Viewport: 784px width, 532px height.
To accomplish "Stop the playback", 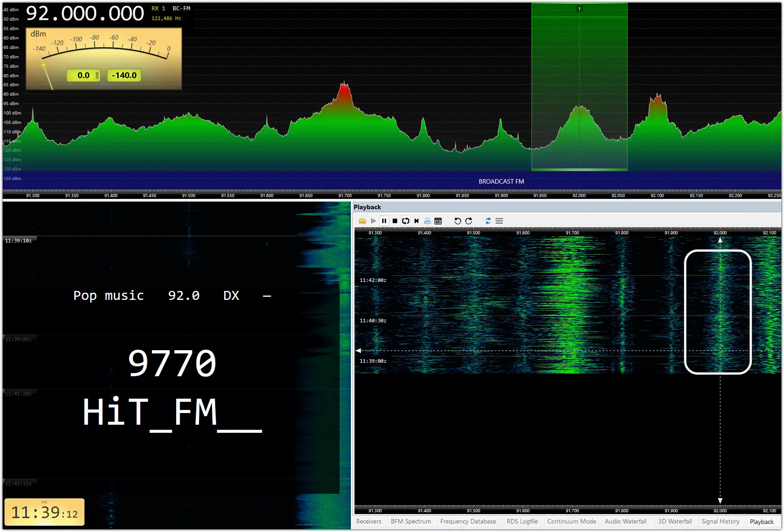I will pos(394,221).
